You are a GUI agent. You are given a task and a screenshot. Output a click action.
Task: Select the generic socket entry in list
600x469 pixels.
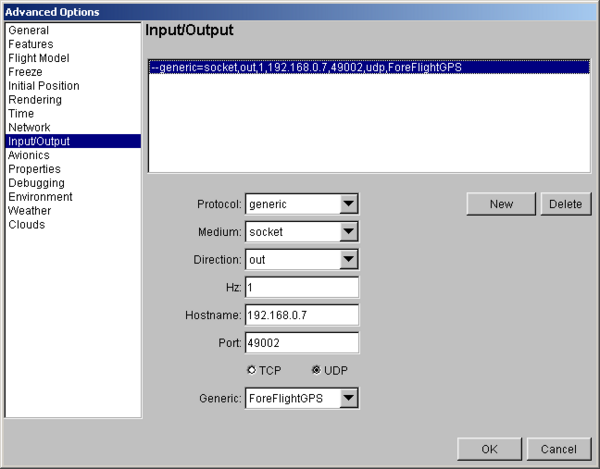click(312, 67)
